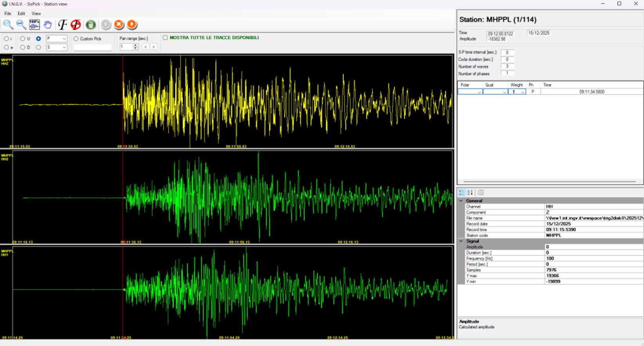Image resolution: width=644 pixels, height=346 pixels.
Task: Click the pan right arrow button
Action: (x=153, y=47)
